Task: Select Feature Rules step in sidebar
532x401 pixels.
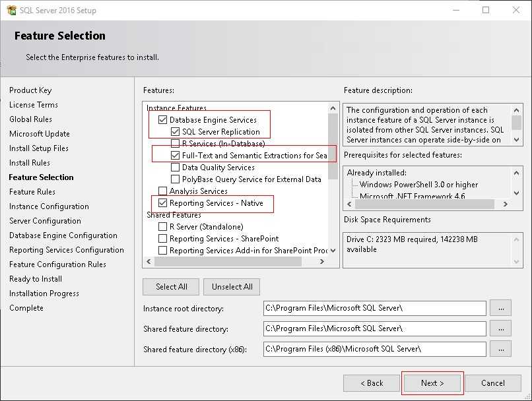Action: coord(32,192)
